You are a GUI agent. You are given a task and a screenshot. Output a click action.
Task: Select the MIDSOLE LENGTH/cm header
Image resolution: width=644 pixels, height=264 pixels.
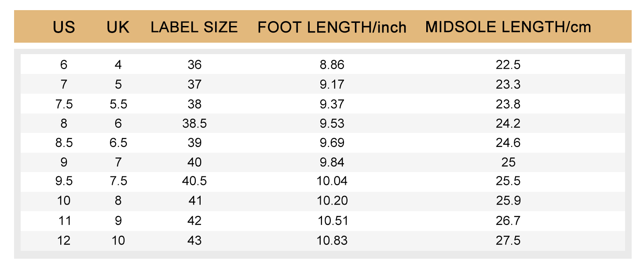[x=508, y=27]
